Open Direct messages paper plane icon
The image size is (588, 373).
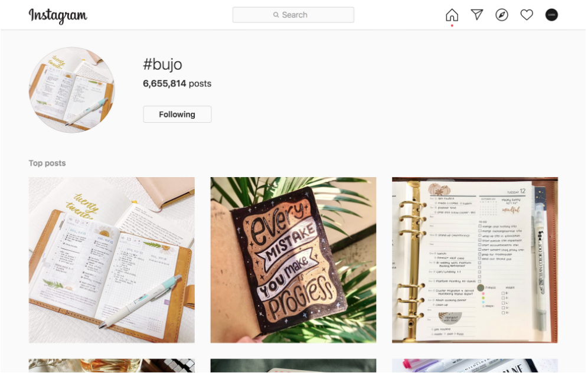tap(476, 15)
